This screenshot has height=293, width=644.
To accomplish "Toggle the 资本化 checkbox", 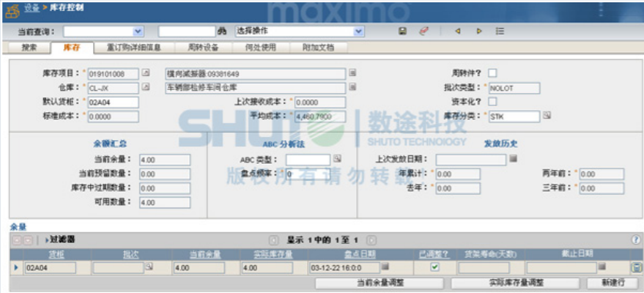I will [492, 102].
